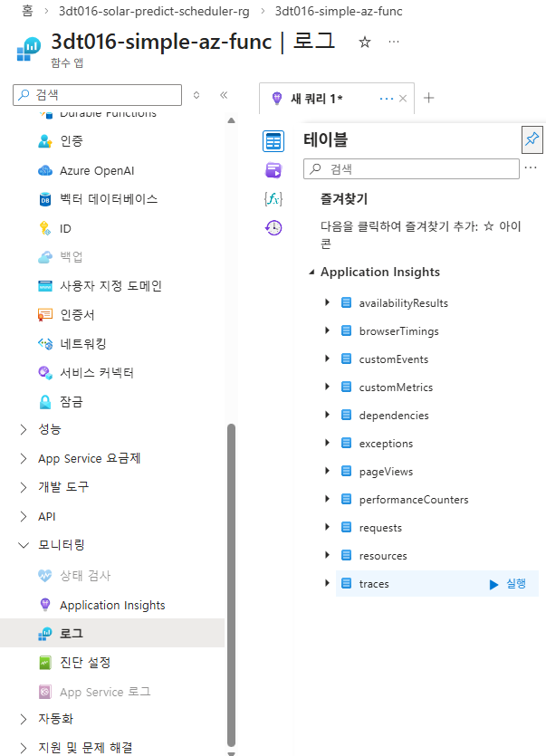Open 사용자 지정 도메인 menu item
The height and width of the screenshot is (756, 546).
coord(112,286)
